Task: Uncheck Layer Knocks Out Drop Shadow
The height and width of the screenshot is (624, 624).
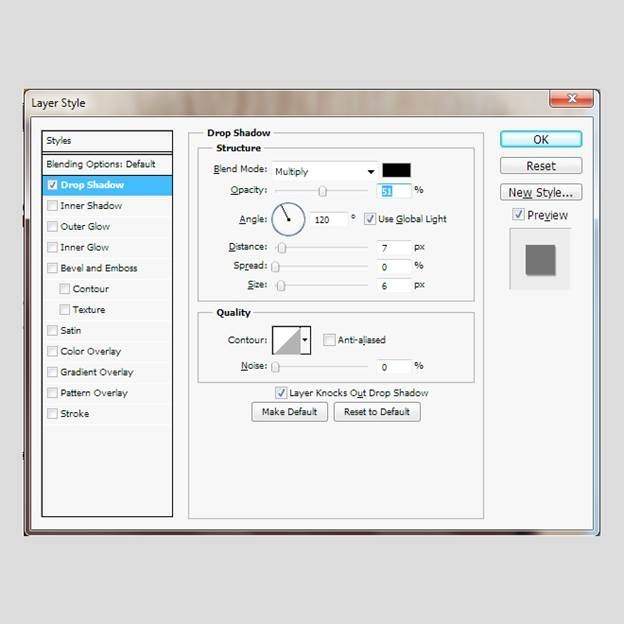Action: coord(281,393)
